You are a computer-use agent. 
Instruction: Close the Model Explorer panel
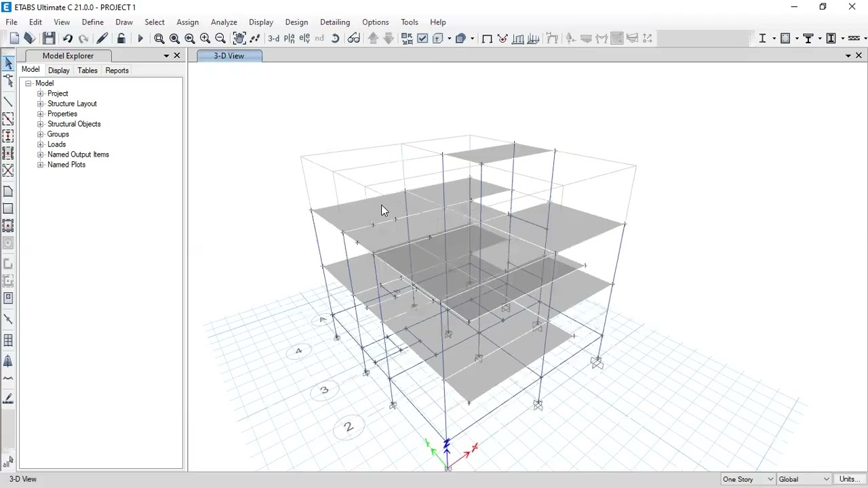(177, 56)
